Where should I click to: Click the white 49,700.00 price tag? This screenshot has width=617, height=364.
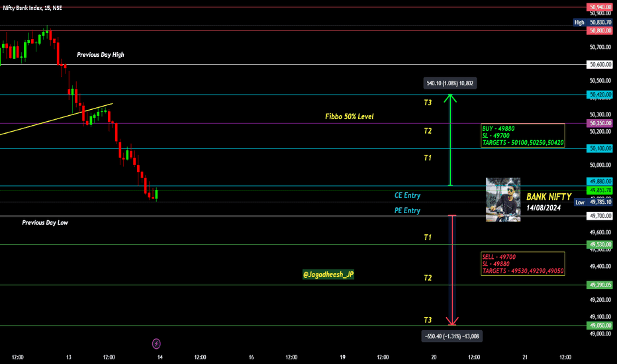599,216
